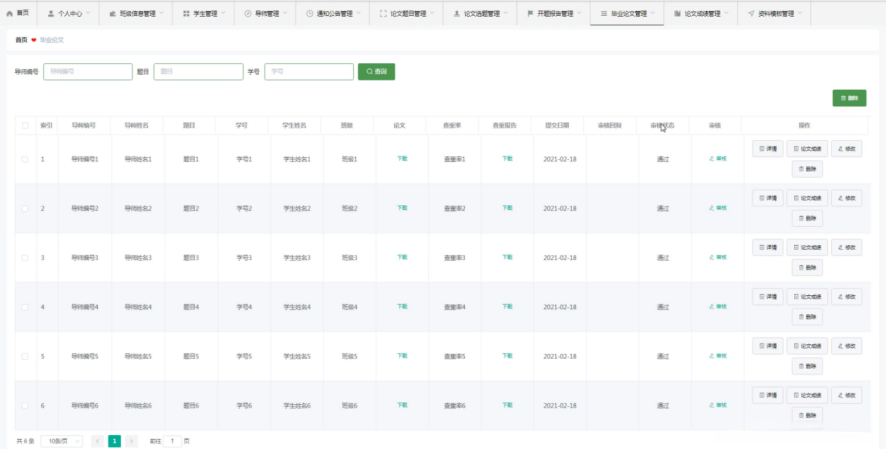Go to 首页 in the breadcrumb
Viewport: 886px width, 451px height.
pyautogui.click(x=21, y=40)
